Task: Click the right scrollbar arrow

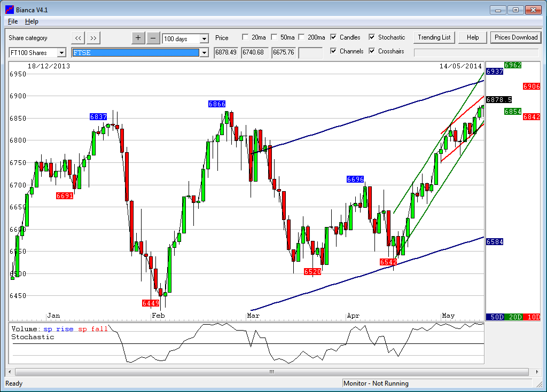Action: click(x=536, y=372)
